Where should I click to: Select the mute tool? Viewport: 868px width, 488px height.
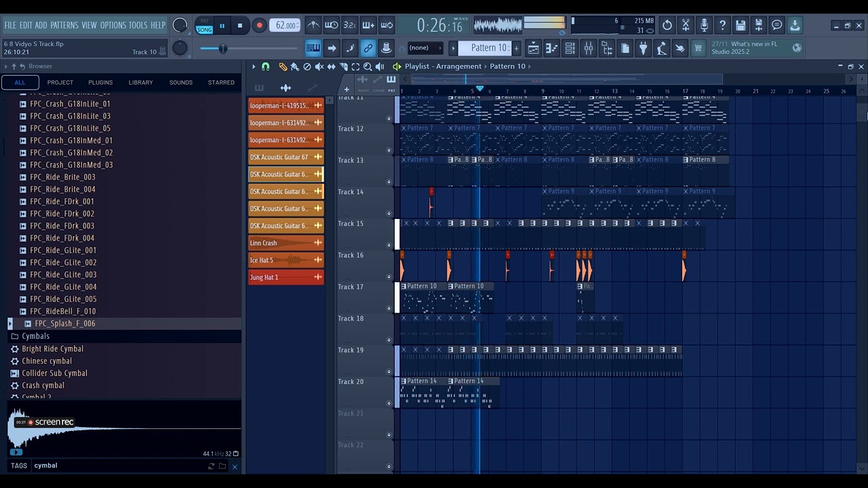tap(319, 66)
